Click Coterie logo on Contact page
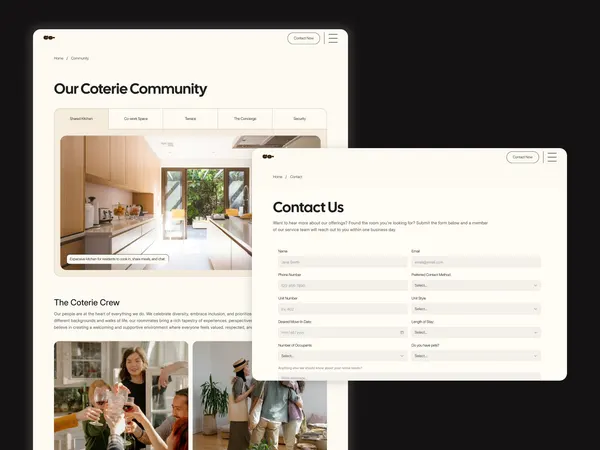This screenshot has height=450, width=600. (268, 157)
